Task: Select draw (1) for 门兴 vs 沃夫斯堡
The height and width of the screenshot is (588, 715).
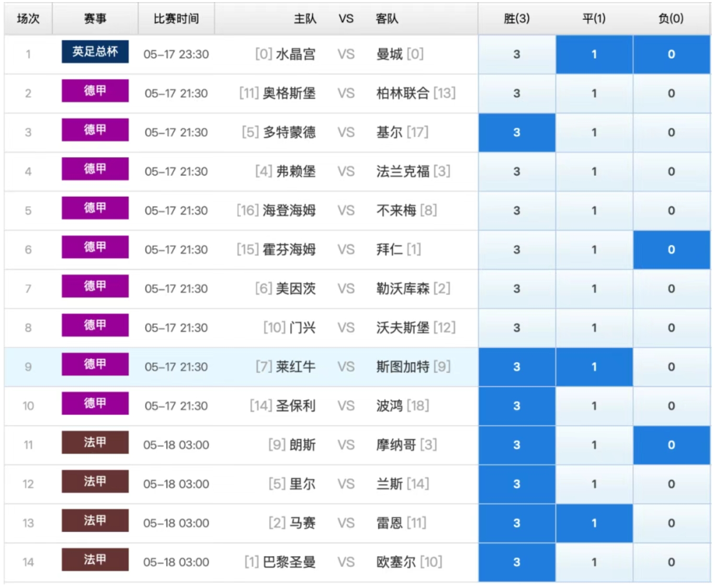Action: tap(594, 328)
